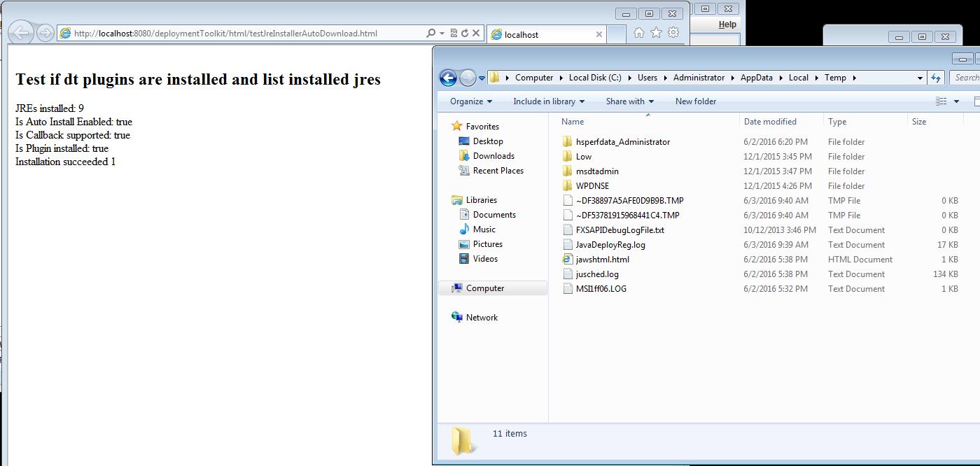This screenshot has width=980, height=466.
Task: Sort by Date modified column
Action: pos(770,122)
